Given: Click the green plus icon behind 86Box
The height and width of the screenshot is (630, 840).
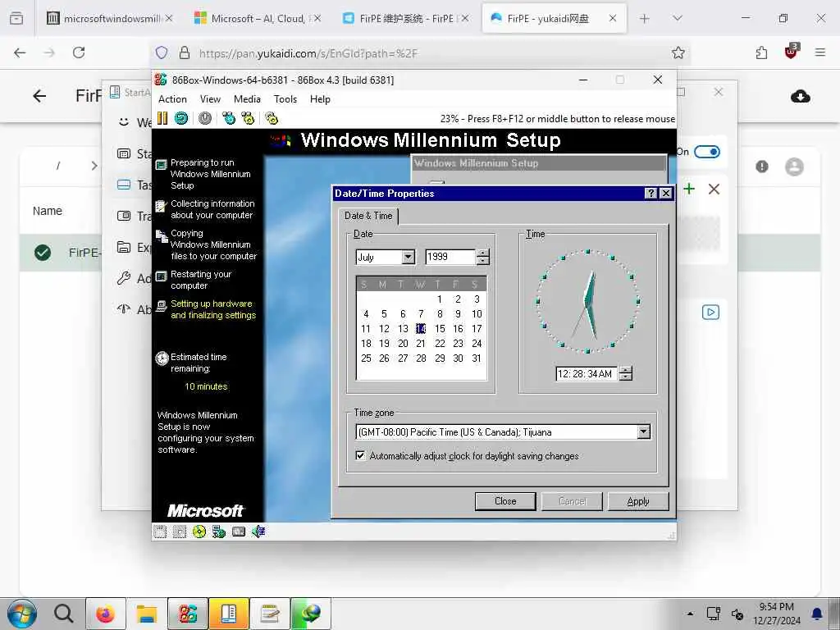Looking at the screenshot, I should coord(689,189).
